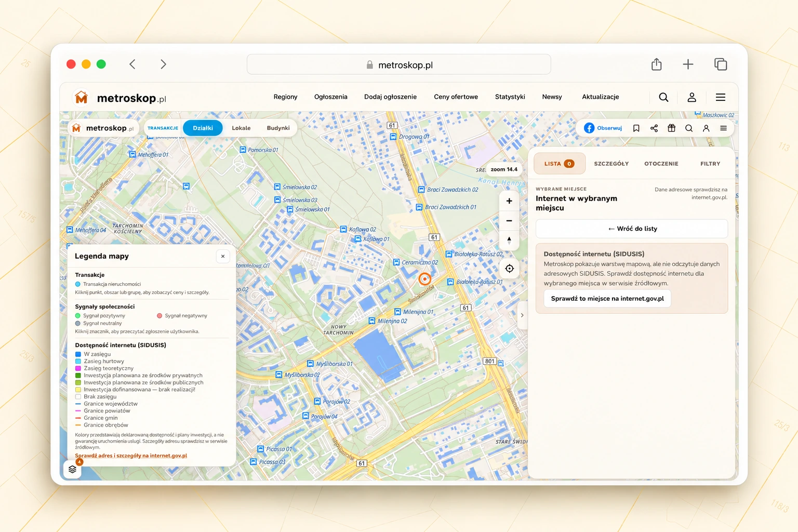Open Statystyki in the navigation
Image resolution: width=798 pixels, height=532 pixels.
[x=510, y=97]
